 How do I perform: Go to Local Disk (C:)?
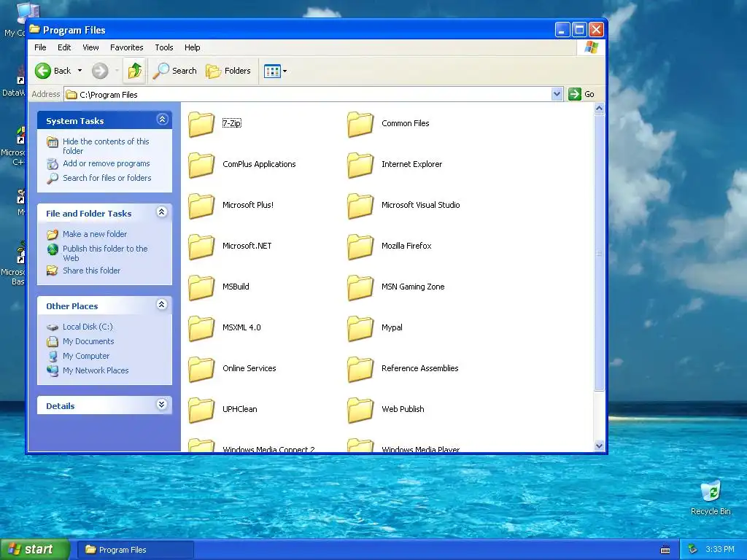click(x=88, y=327)
